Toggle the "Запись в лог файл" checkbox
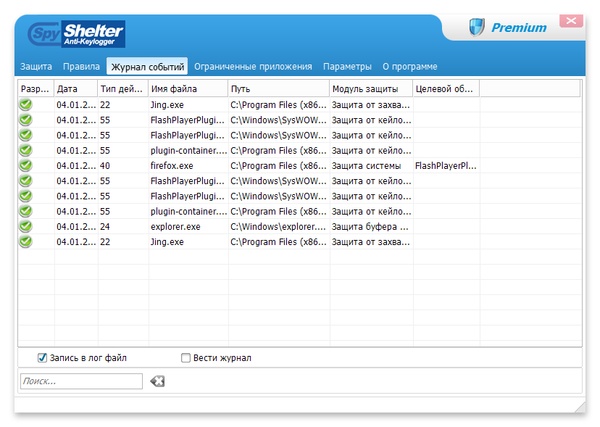 coord(43,357)
